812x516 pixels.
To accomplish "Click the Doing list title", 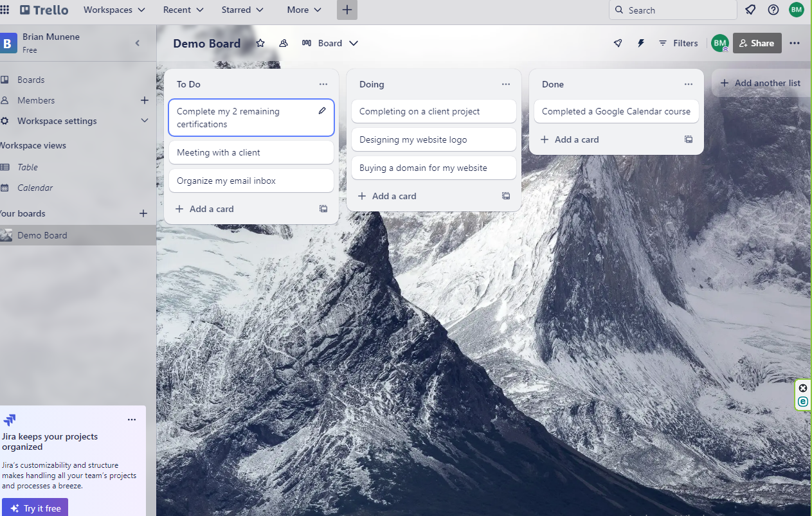I will (372, 84).
